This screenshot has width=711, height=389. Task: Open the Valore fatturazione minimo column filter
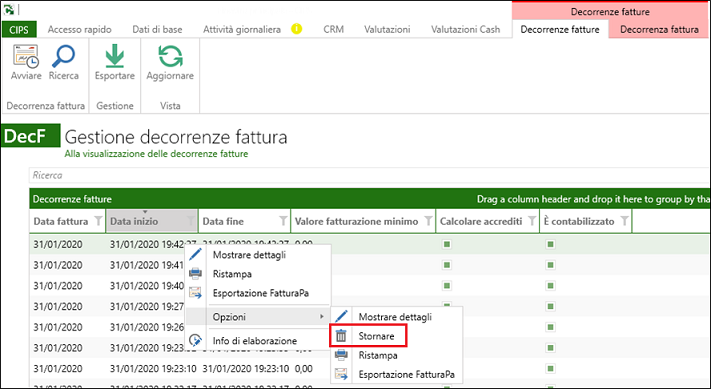tap(428, 221)
